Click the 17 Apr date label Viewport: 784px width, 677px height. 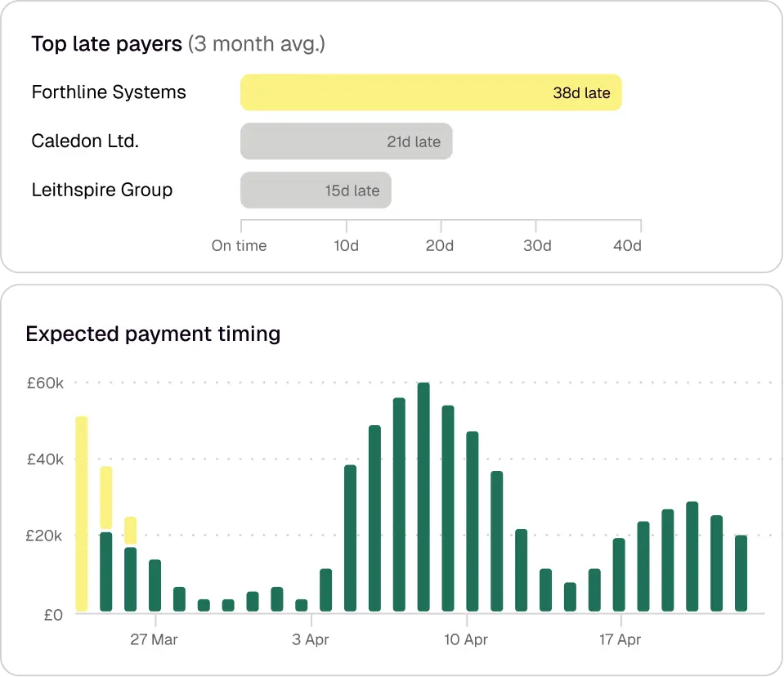tap(620, 639)
